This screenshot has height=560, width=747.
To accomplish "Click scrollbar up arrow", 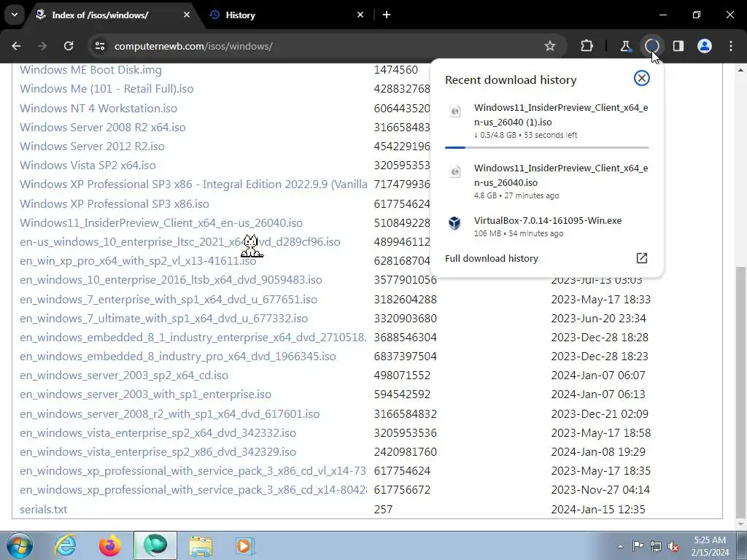I will coord(741,70).
